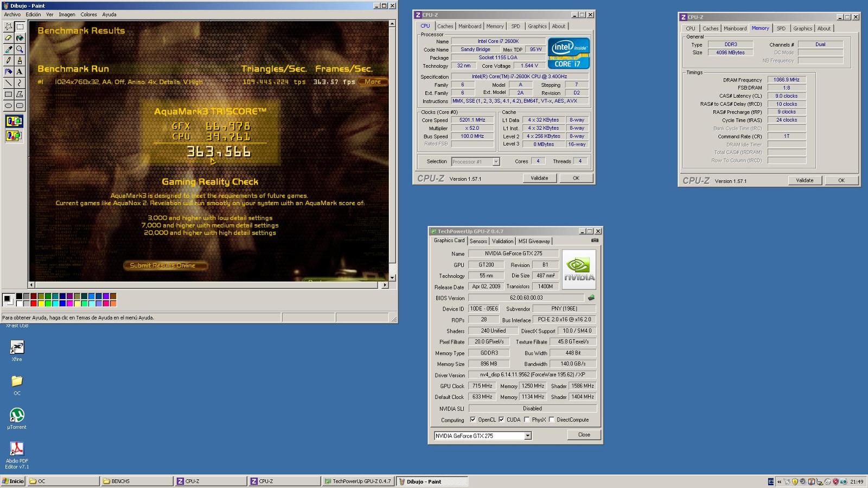This screenshot has height=488, width=868.
Task: Click OK in the CPU tab CPU-Z window
Action: [x=576, y=178]
